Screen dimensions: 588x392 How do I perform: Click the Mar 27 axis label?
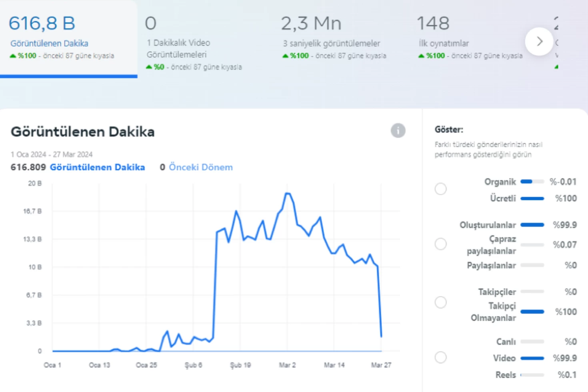coord(381,365)
